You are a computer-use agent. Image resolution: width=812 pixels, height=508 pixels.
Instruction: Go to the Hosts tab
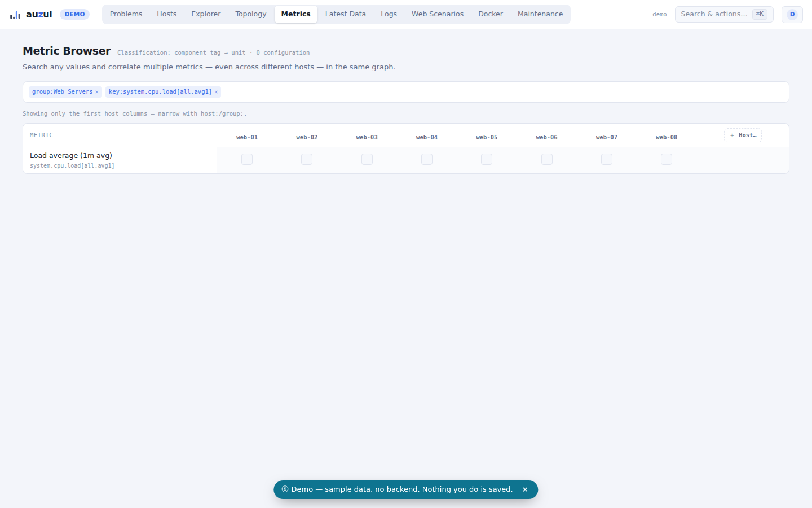click(x=166, y=14)
